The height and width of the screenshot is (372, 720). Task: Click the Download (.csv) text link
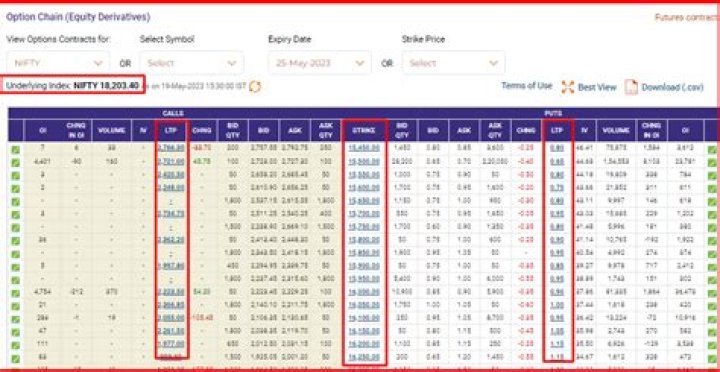click(x=672, y=87)
